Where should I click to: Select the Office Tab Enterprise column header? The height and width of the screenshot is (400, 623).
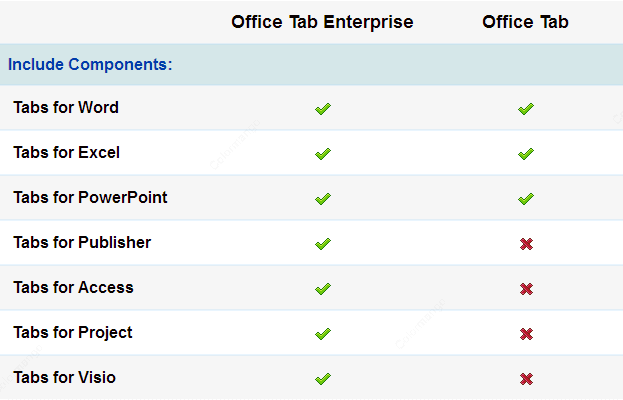pos(322,22)
